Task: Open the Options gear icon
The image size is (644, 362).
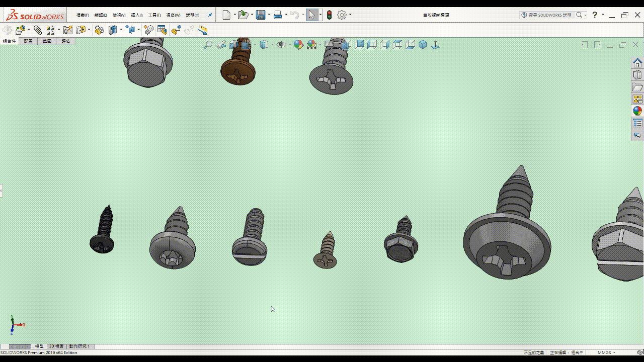Action: click(342, 15)
